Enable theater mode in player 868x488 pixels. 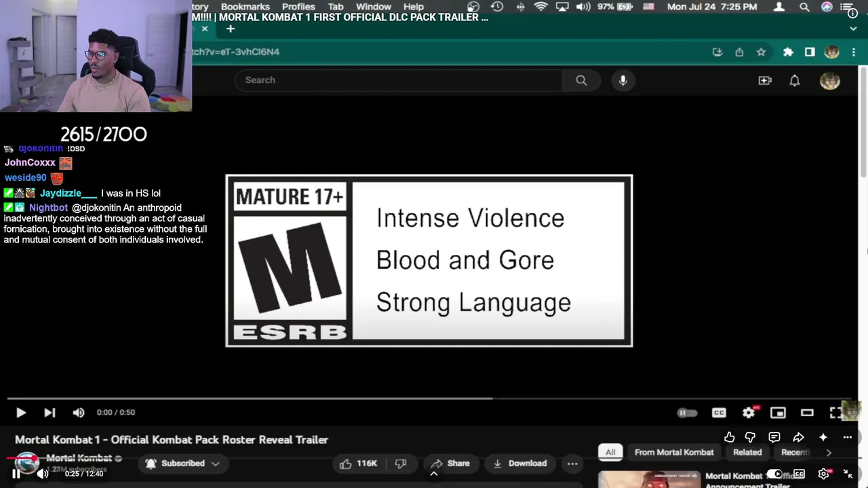click(807, 413)
